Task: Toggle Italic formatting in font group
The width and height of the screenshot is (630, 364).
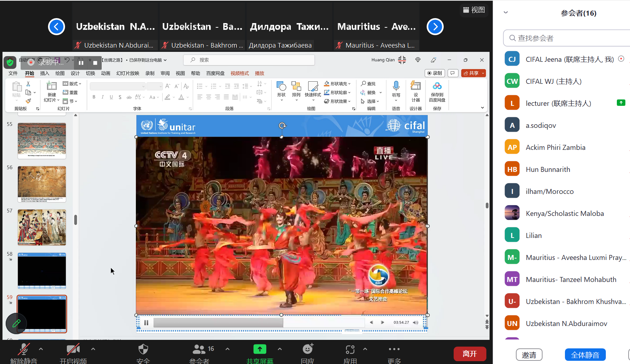Action: coord(103,97)
